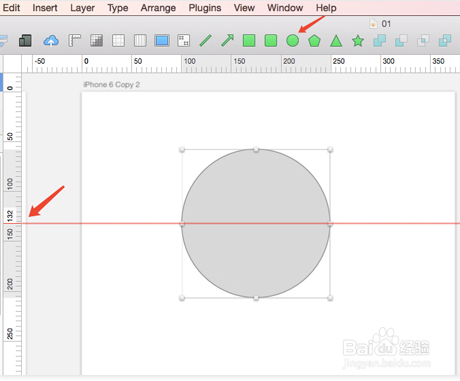The width and height of the screenshot is (460, 381).
Task: Select the Arrow tool
Action: click(x=227, y=41)
